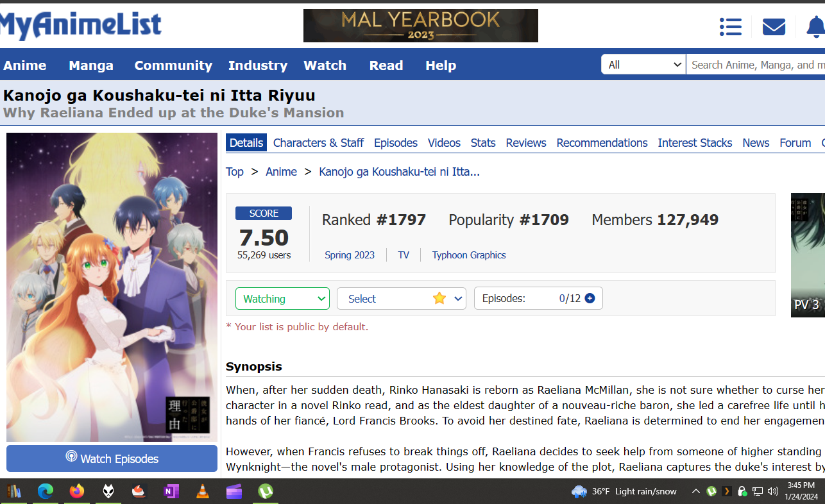Open OneNote from taskbar

point(171,491)
